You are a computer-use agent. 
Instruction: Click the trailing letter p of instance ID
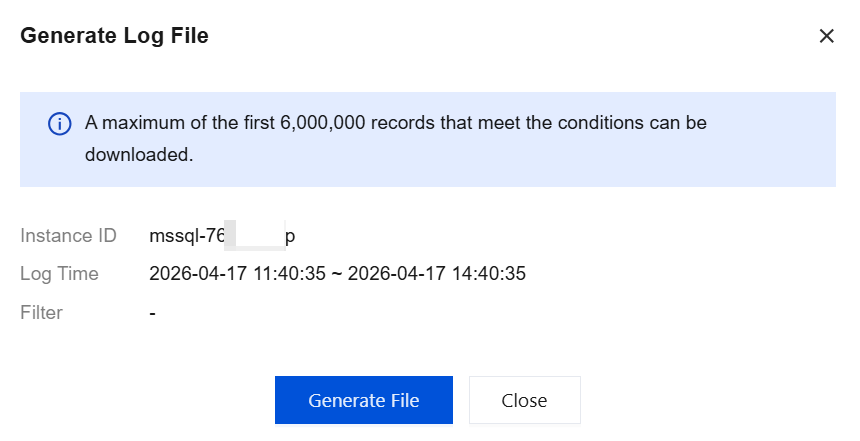tap(290, 237)
